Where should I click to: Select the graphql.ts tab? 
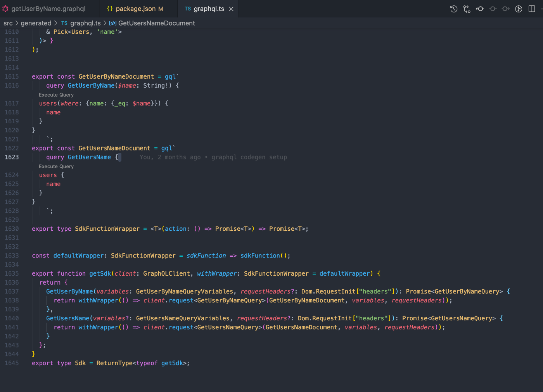[209, 9]
